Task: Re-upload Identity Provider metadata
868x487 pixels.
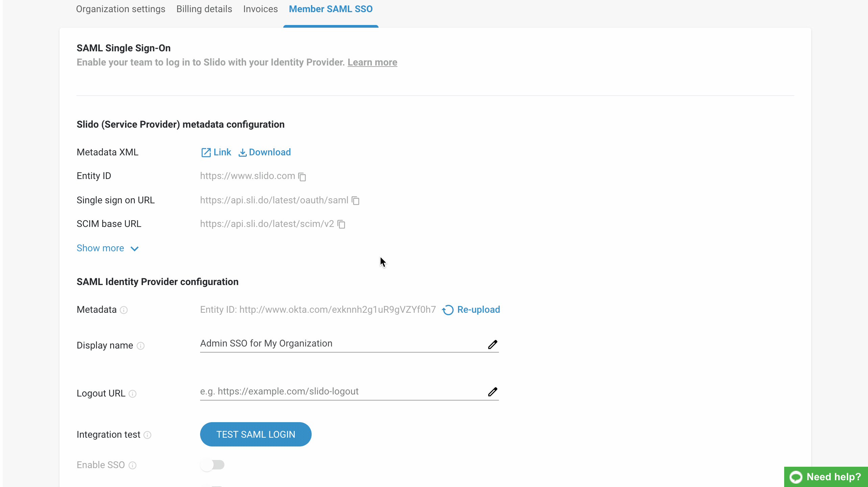Action: pyautogui.click(x=471, y=310)
